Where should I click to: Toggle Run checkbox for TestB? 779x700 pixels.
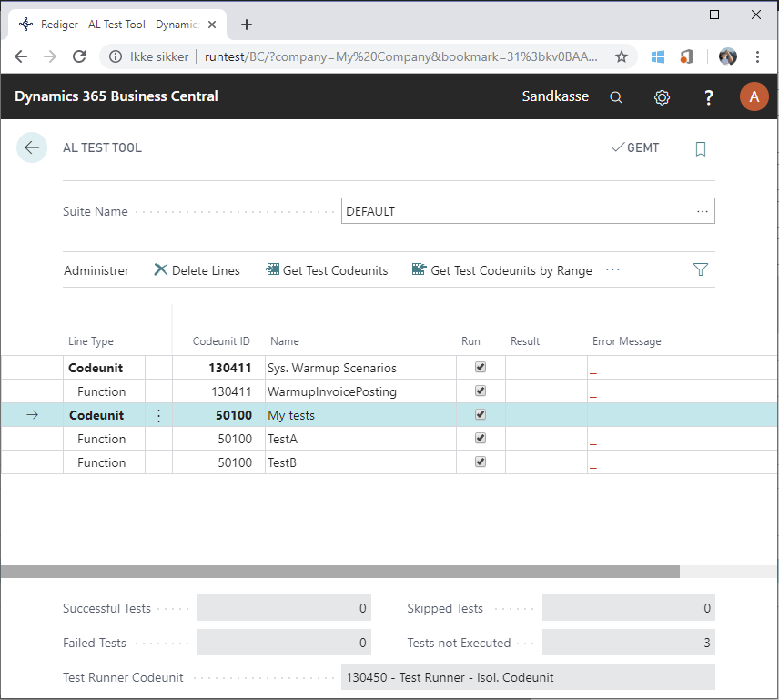[481, 462]
